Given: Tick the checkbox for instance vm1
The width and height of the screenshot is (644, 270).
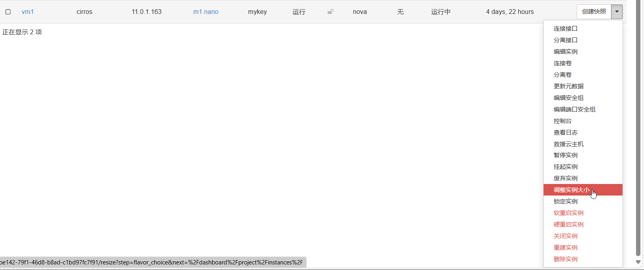Looking at the screenshot, I should pyautogui.click(x=8, y=12).
